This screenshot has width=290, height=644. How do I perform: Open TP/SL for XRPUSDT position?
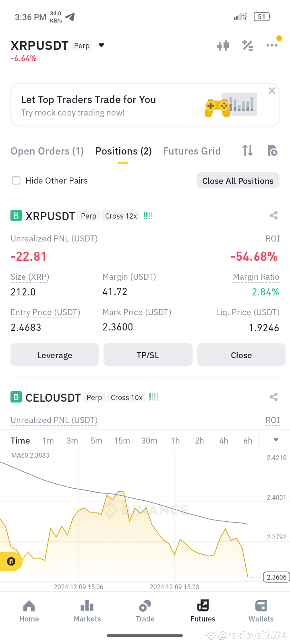click(x=148, y=355)
